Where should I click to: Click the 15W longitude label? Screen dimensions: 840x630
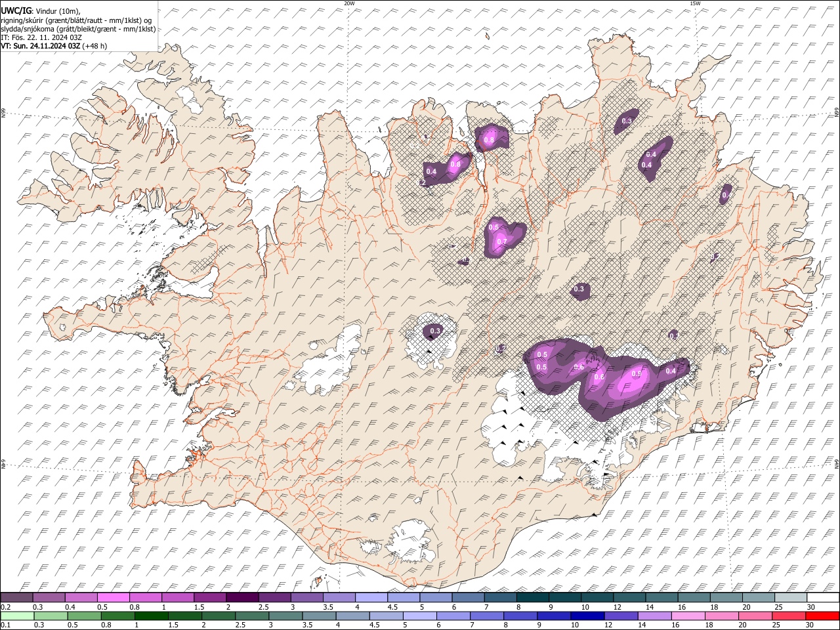pos(695,3)
